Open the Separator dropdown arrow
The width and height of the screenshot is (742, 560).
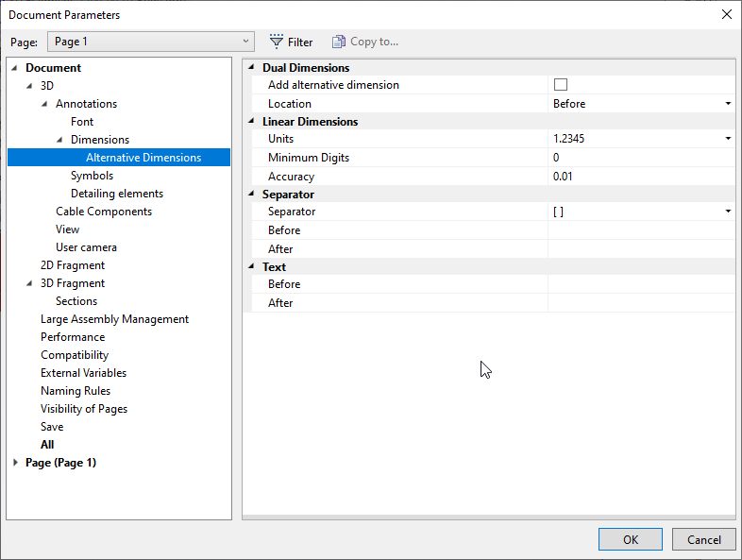pyautogui.click(x=728, y=212)
